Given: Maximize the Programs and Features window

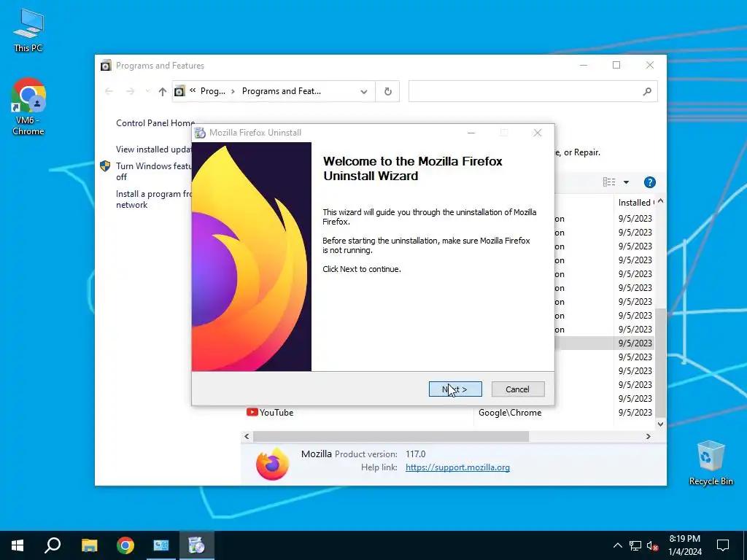Looking at the screenshot, I should [616, 65].
